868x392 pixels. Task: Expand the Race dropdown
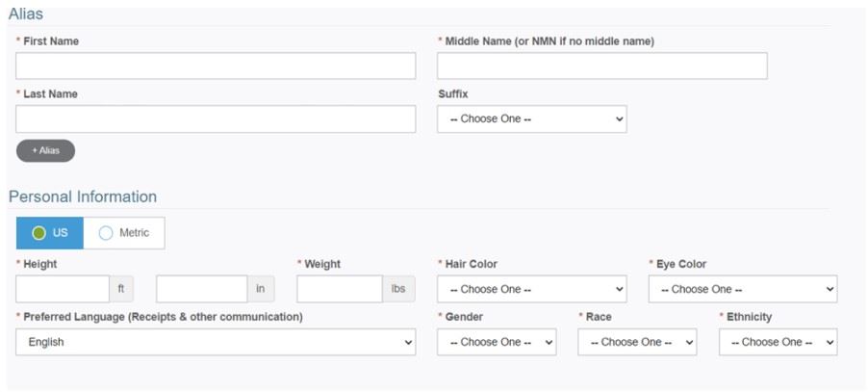(637, 342)
